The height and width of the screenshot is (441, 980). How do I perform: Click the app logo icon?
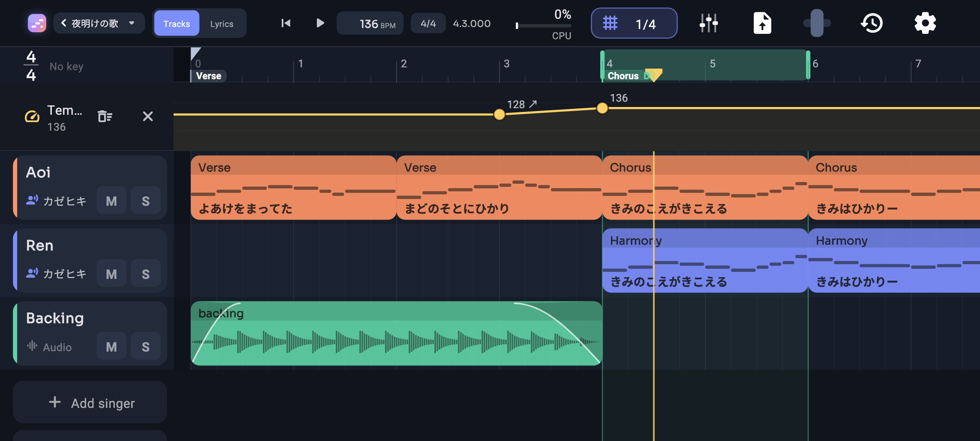point(37,23)
